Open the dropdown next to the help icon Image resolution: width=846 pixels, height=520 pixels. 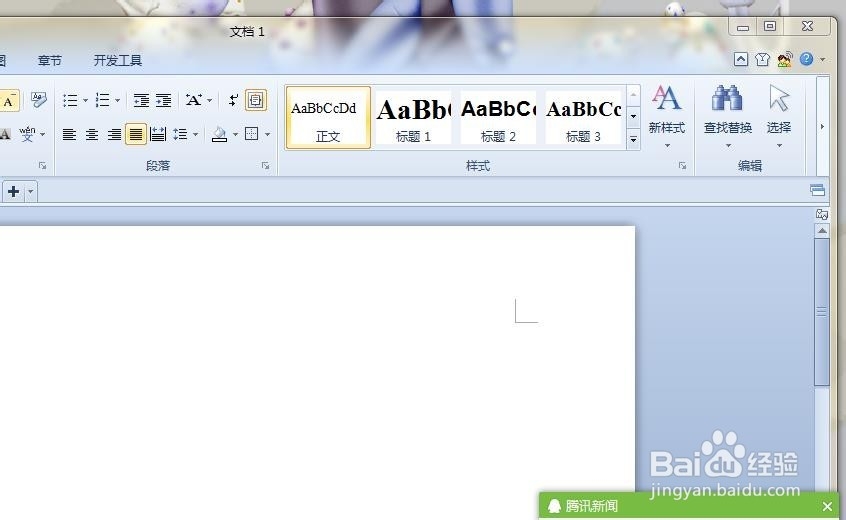[x=822, y=59]
